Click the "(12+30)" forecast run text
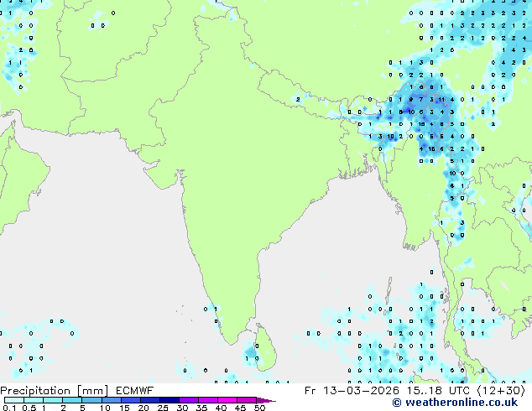The width and height of the screenshot is (532, 411). 501,391
